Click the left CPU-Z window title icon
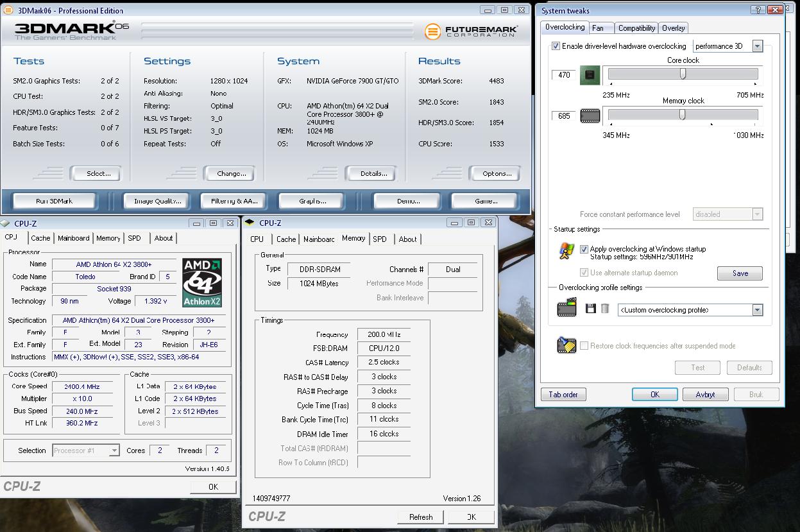800x532 pixels. [x=6, y=223]
